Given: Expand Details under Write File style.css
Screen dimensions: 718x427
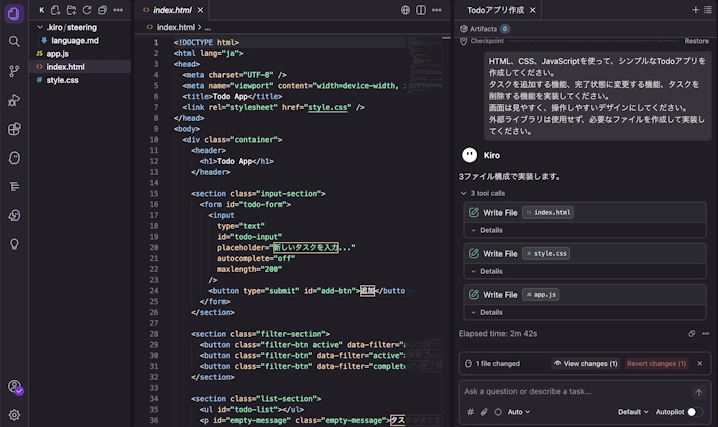Looking at the screenshot, I should (486, 271).
